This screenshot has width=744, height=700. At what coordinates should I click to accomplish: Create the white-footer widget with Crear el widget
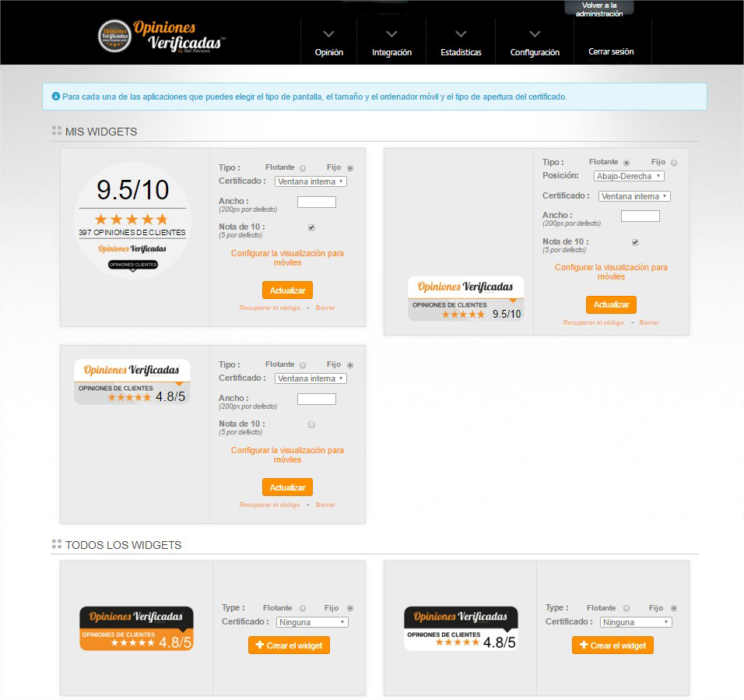[612, 645]
